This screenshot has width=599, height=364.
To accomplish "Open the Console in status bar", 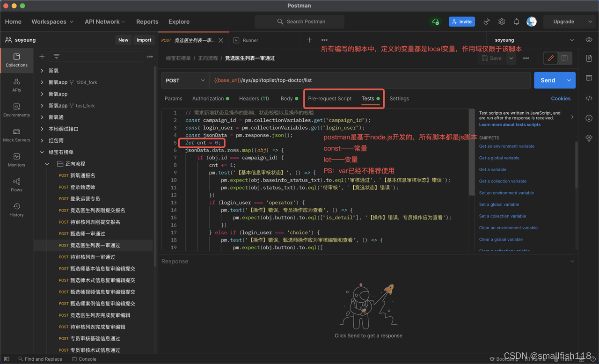I will 84,359.
